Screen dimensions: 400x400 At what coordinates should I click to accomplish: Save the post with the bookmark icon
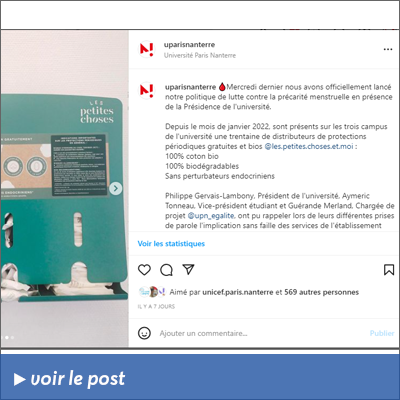[x=389, y=270]
